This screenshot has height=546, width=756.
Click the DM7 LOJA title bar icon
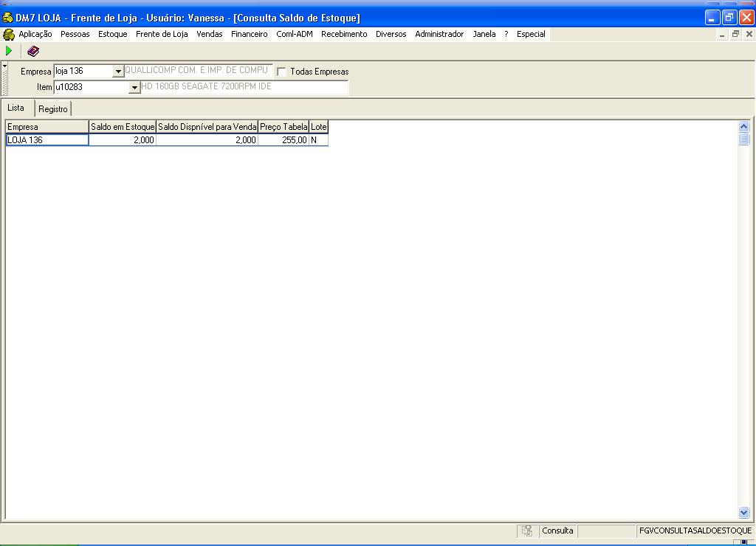pyautogui.click(x=7, y=18)
